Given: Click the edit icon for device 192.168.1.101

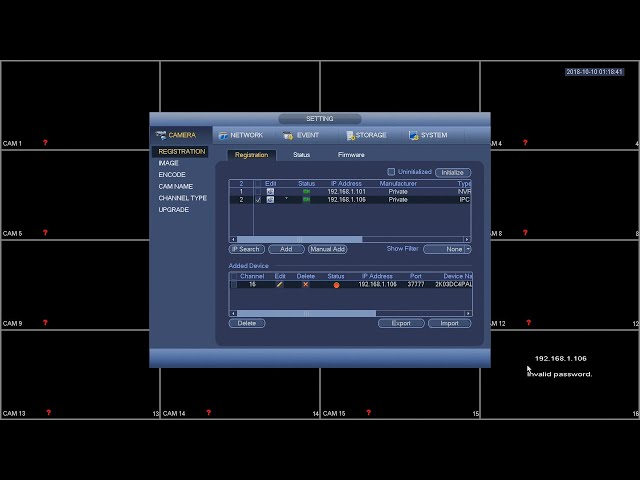Looking at the screenshot, I should coord(270,191).
